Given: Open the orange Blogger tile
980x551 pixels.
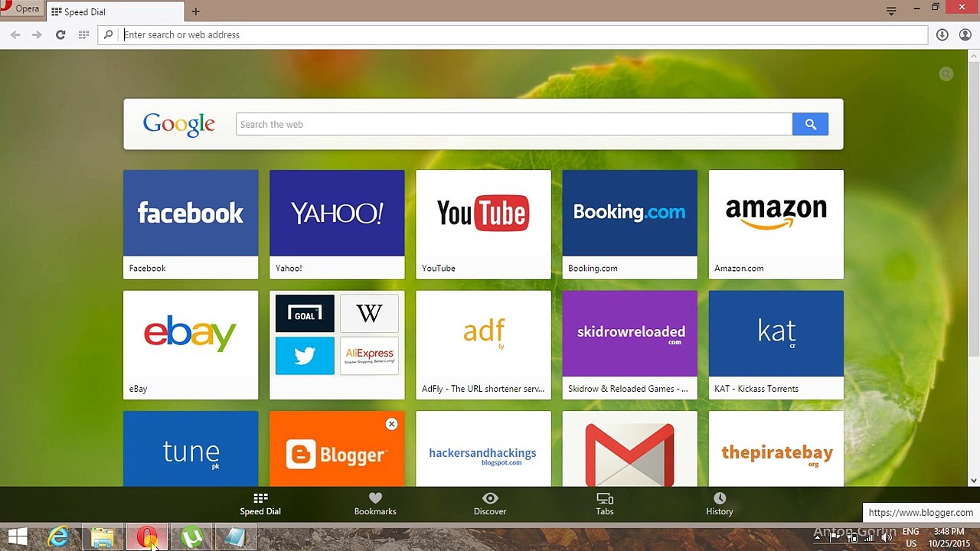Looking at the screenshot, I should click(x=337, y=449).
